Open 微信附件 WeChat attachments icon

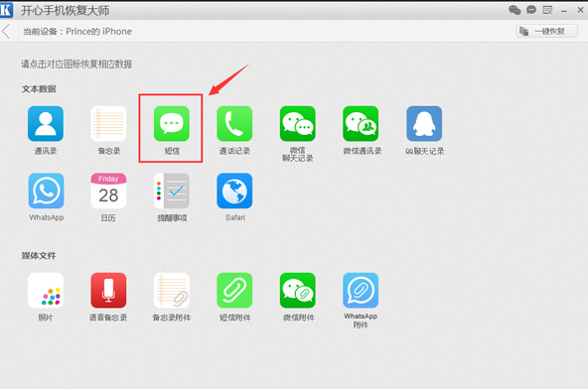click(297, 291)
